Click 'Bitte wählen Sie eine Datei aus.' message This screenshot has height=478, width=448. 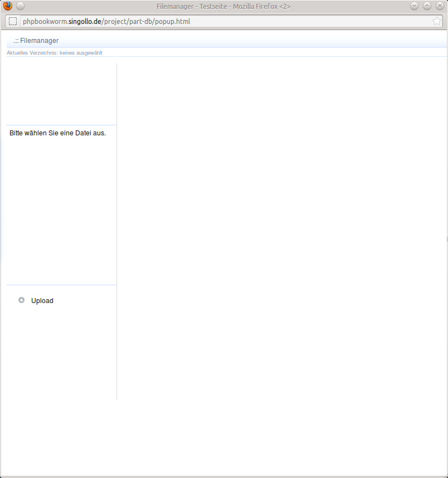[57, 133]
